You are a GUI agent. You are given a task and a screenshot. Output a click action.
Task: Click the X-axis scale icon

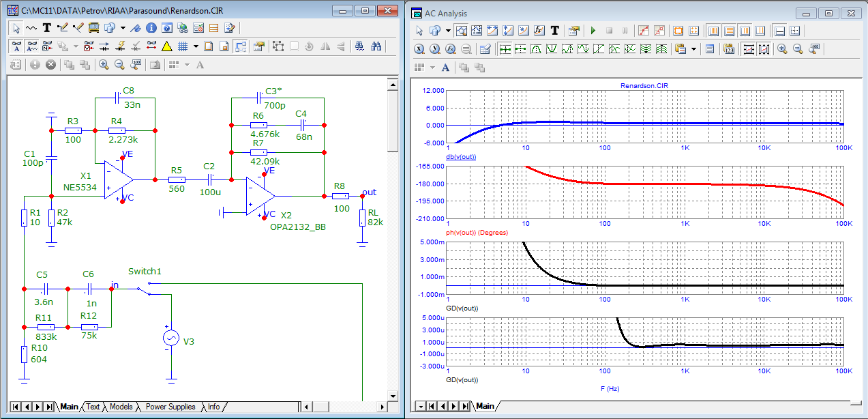tap(419, 49)
